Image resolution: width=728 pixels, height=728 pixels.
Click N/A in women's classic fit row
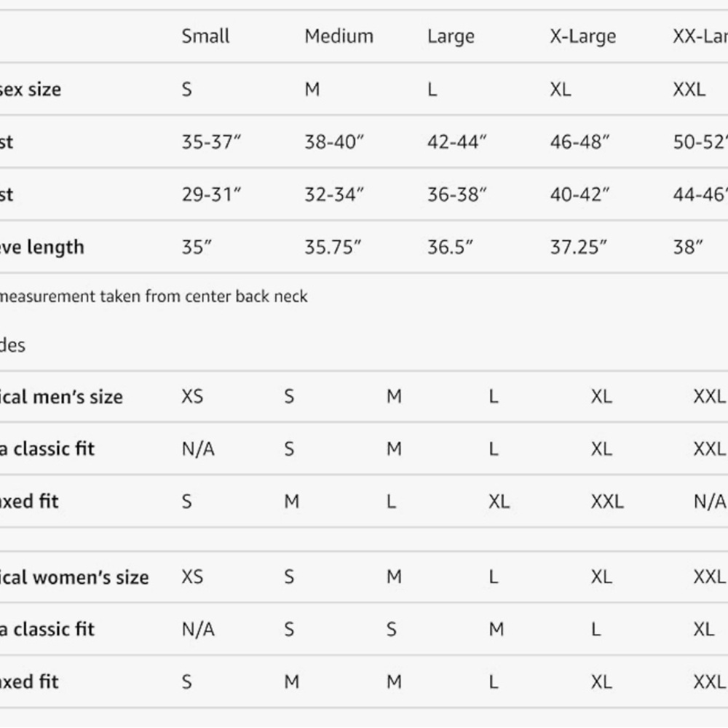point(198,630)
